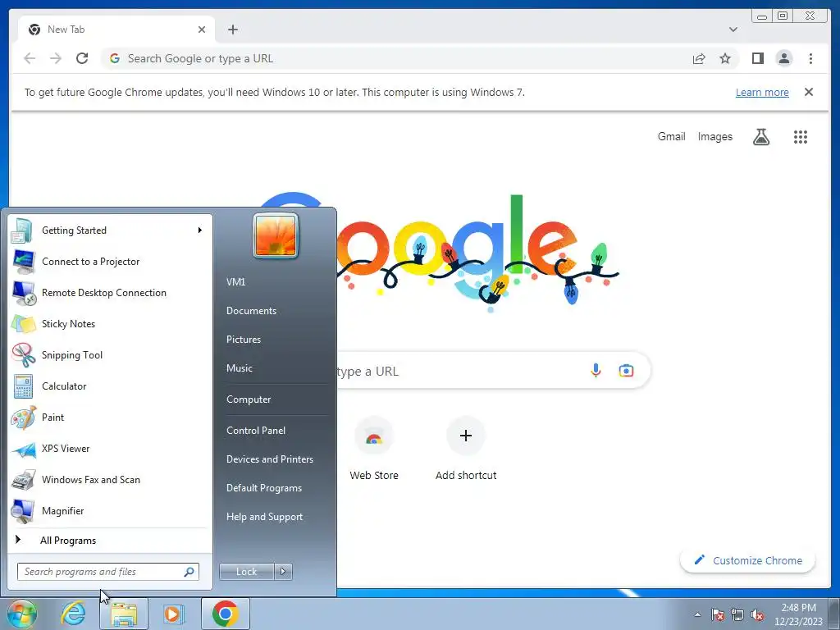Bookmark this tab with star icon
The height and width of the screenshot is (630, 840).
coord(725,58)
